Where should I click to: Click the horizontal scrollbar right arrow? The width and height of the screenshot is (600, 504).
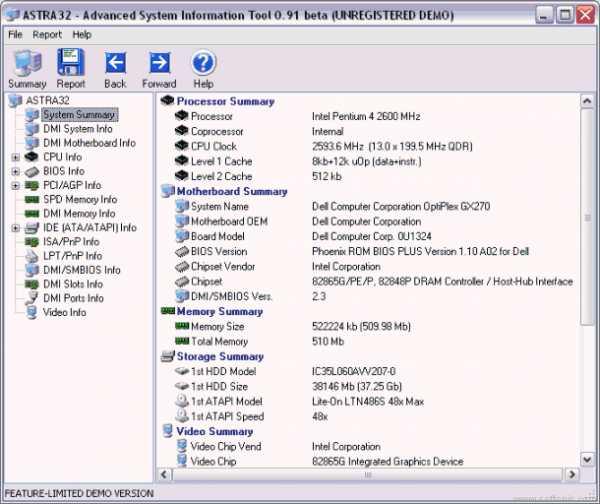pos(572,475)
